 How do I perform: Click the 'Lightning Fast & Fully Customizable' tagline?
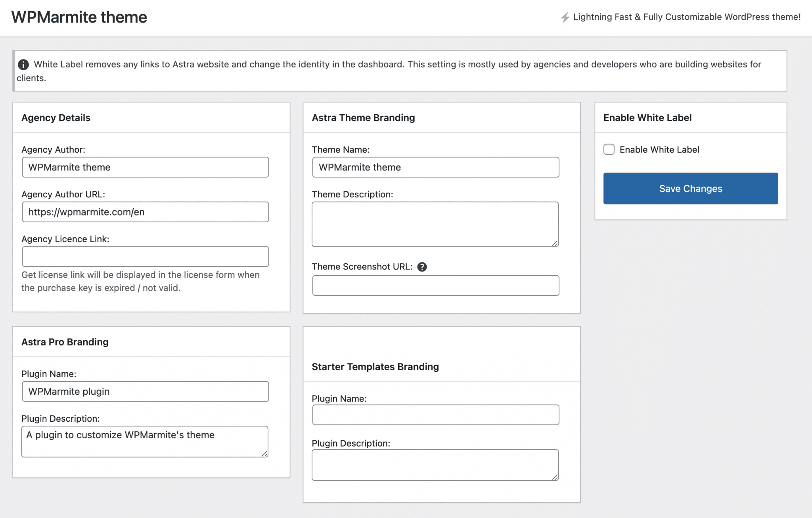tap(687, 17)
